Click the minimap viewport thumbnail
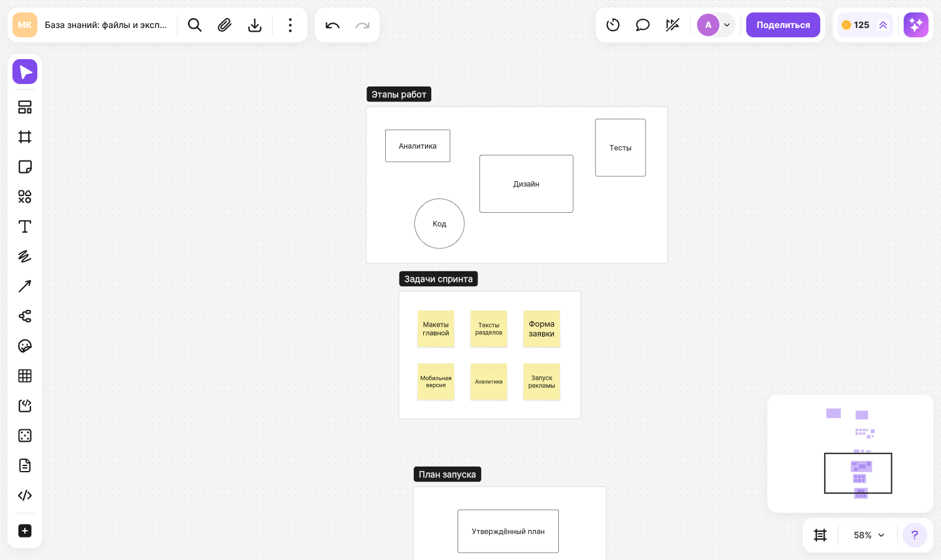941x560 pixels. coord(858,474)
